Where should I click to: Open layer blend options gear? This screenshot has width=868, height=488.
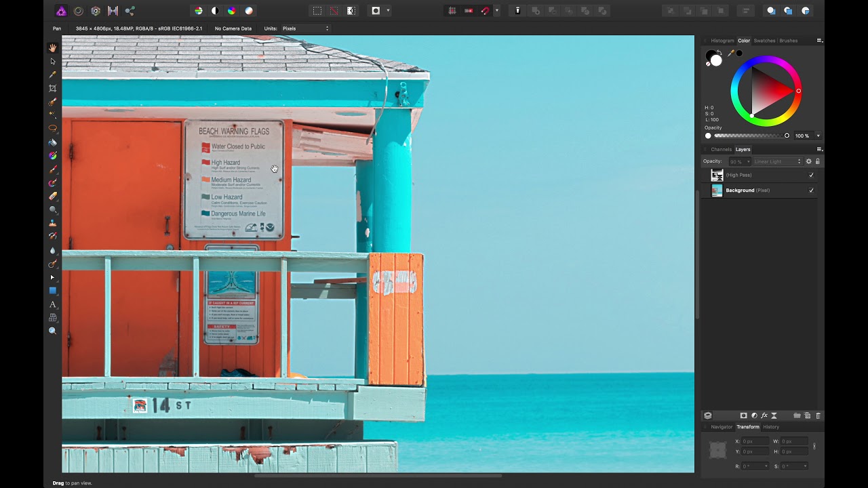click(x=808, y=161)
